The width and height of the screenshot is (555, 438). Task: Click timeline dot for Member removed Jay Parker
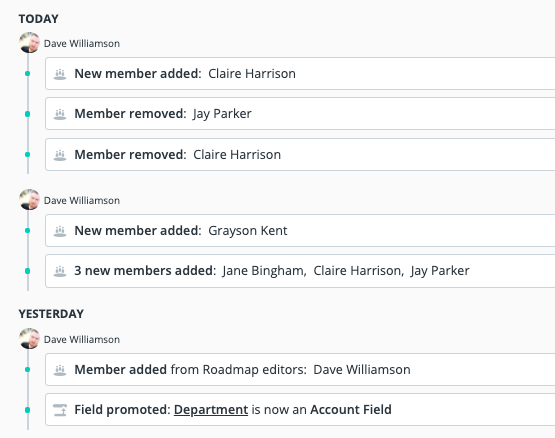(28, 114)
